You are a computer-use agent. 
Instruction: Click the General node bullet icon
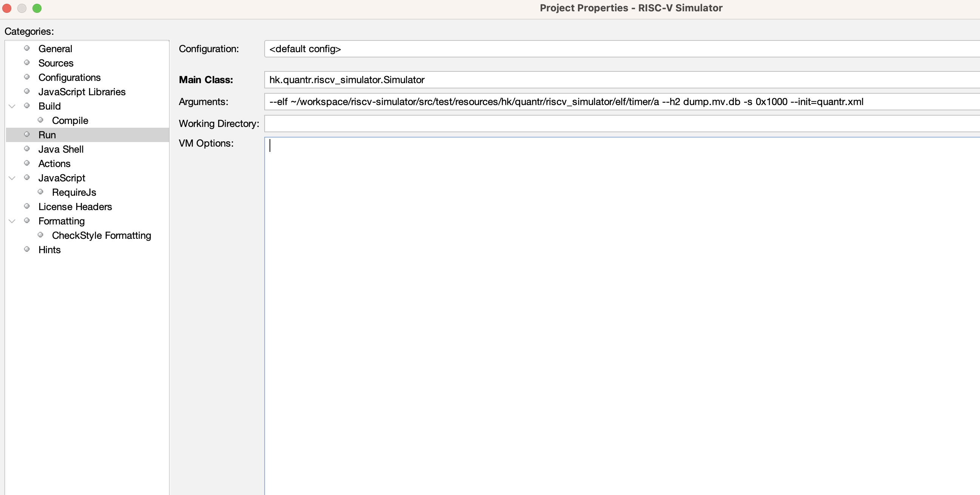click(x=27, y=48)
